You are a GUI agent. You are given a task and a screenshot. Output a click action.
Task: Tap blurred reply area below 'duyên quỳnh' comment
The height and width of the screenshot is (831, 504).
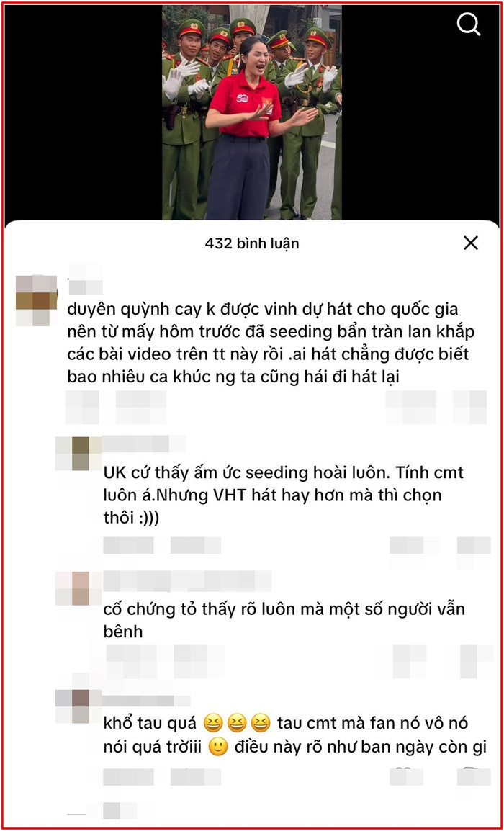115,407
